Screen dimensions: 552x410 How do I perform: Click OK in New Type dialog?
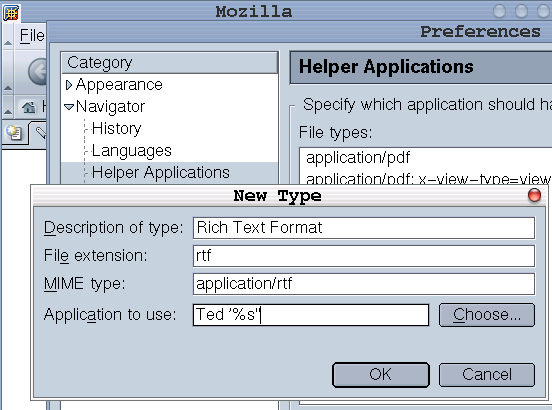pos(381,374)
